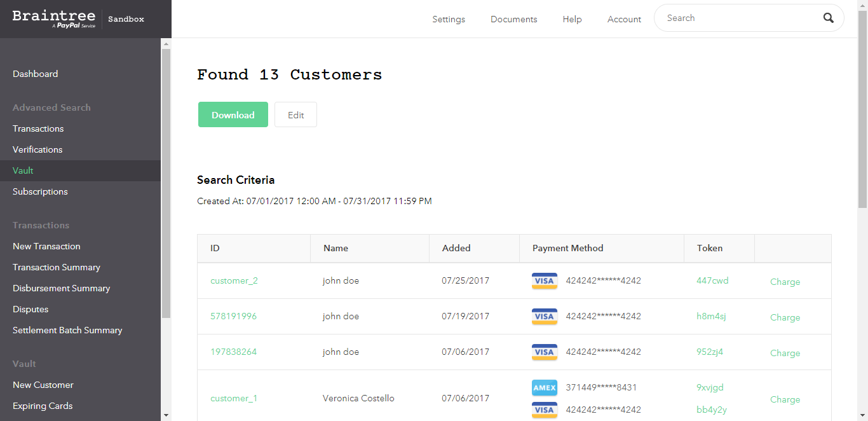Open the Account menu
868x421 pixels.
pos(624,19)
